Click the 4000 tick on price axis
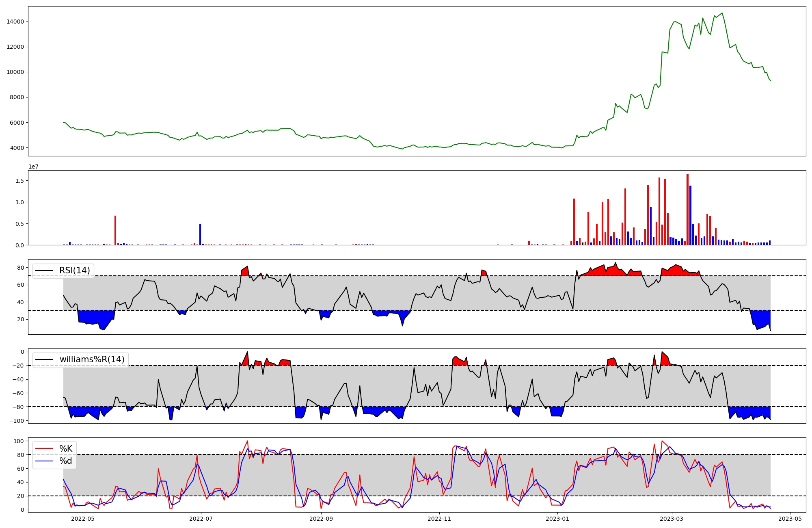 click(17, 148)
